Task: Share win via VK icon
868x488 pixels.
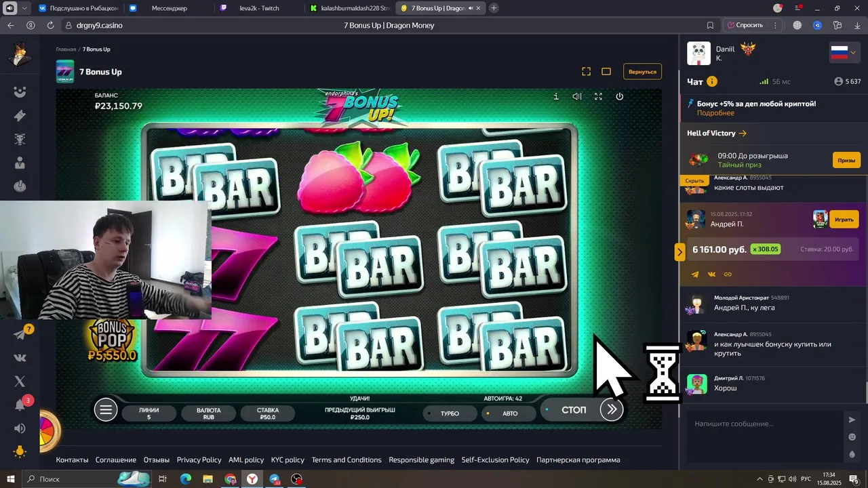Action: pyautogui.click(x=711, y=274)
